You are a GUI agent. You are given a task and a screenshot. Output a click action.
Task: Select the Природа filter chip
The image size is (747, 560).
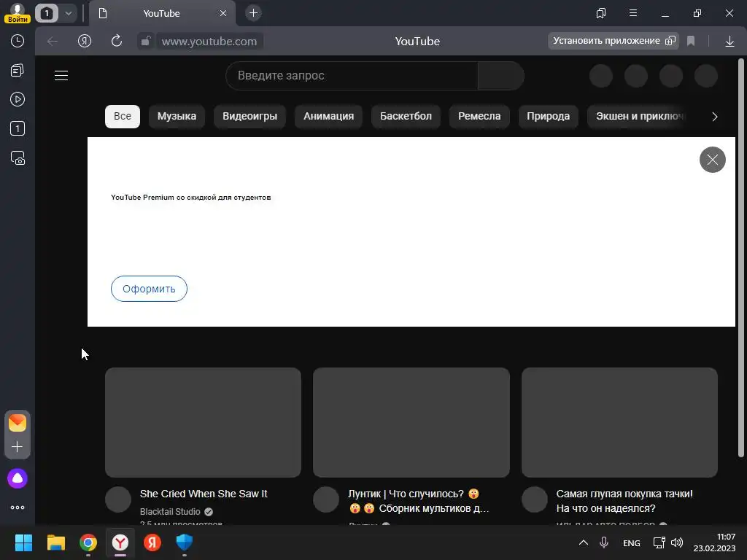coord(549,116)
